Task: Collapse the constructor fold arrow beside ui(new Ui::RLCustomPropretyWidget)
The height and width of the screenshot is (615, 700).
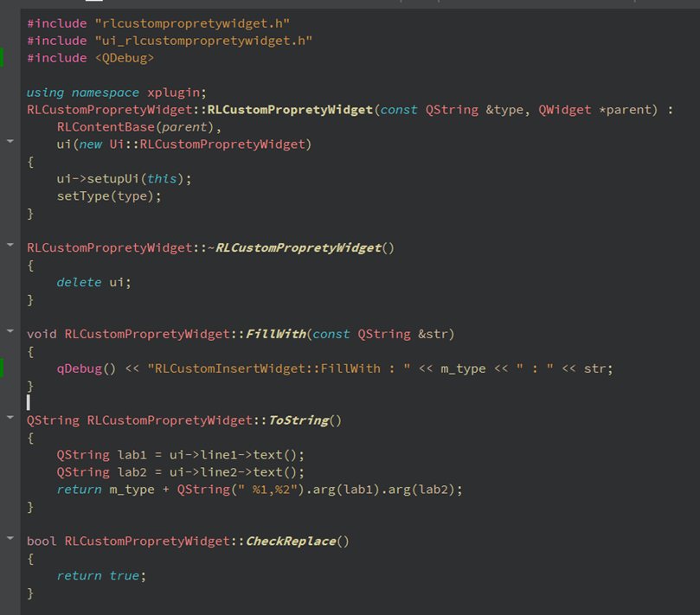Action: (x=10, y=139)
